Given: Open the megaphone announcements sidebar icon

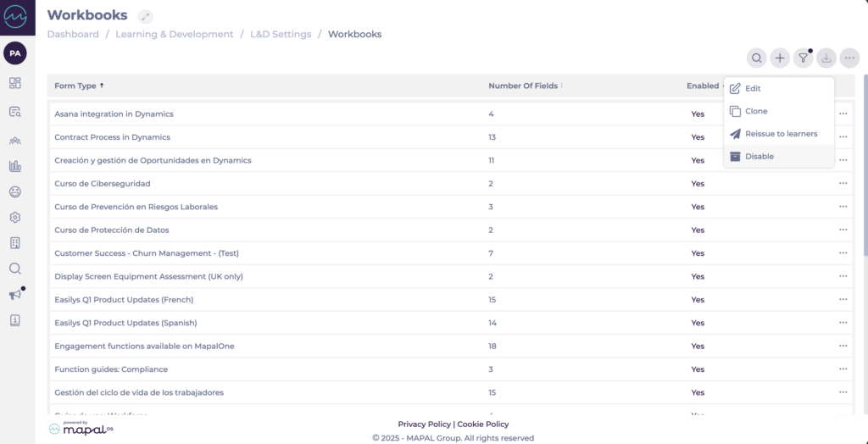Looking at the screenshot, I should tap(15, 294).
